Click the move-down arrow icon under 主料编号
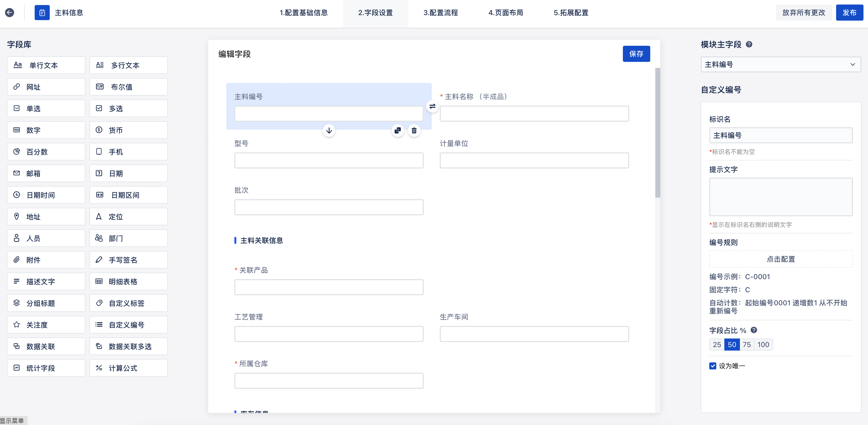 tap(329, 130)
